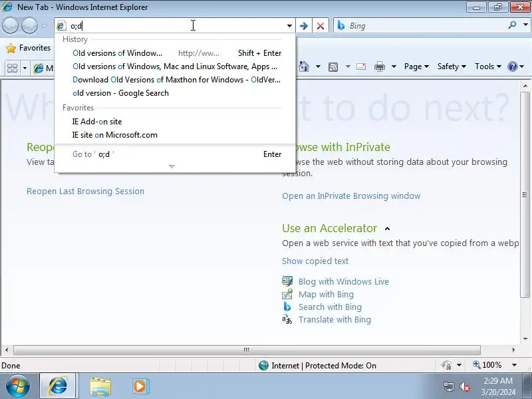
Task: Open the Safety menu
Action: click(x=452, y=66)
